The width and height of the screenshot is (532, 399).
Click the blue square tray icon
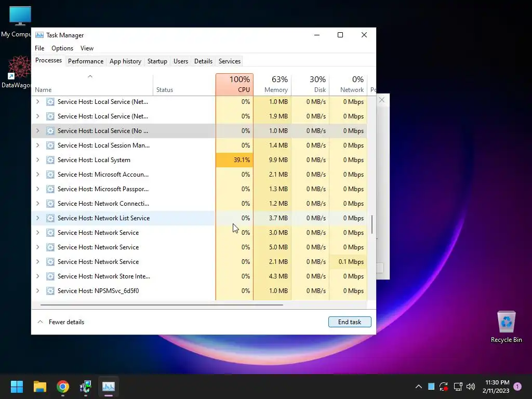coord(431,386)
